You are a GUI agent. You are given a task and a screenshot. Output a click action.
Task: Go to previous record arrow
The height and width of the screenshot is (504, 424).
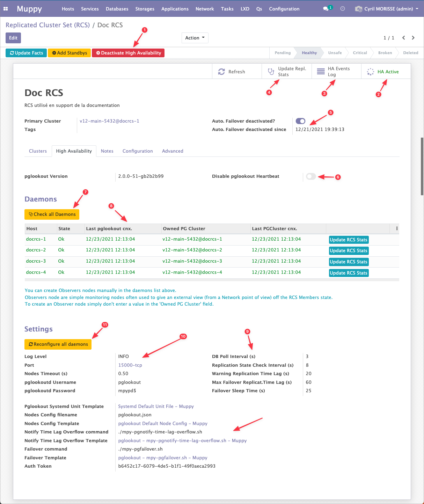pyautogui.click(x=403, y=38)
